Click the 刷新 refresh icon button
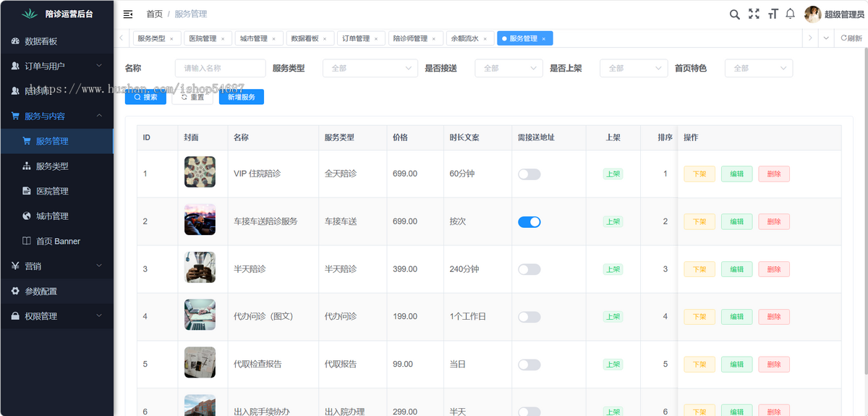 point(851,38)
